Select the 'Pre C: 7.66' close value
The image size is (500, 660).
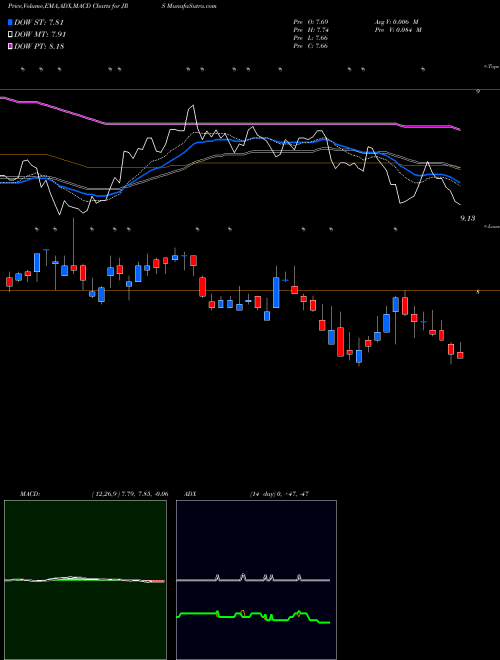(x=311, y=46)
